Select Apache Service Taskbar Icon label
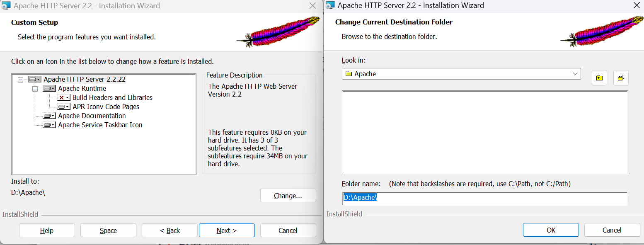This screenshot has width=644, height=245. point(100,125)
